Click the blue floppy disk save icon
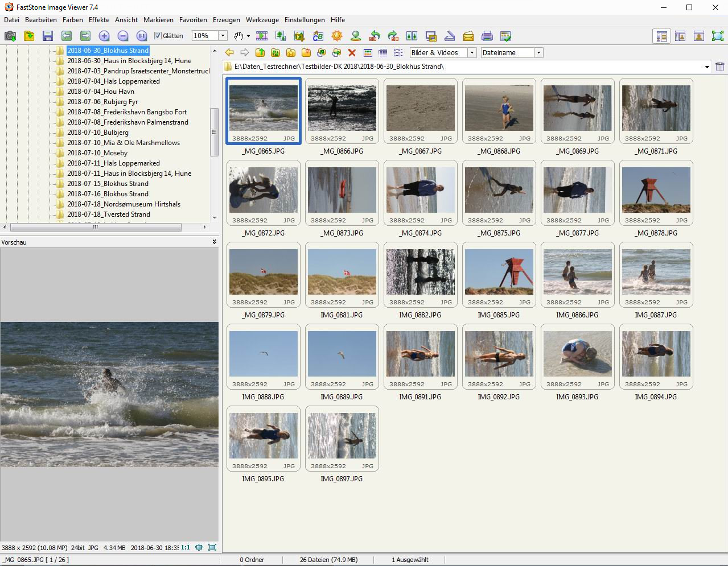The width and height of the screenshot is (728, 566). [x=48, y=36]
